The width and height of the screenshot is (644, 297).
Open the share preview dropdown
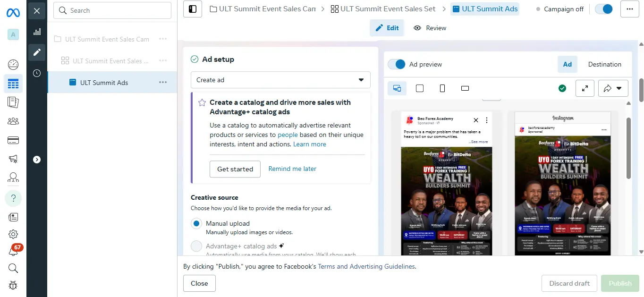point(613,88)
